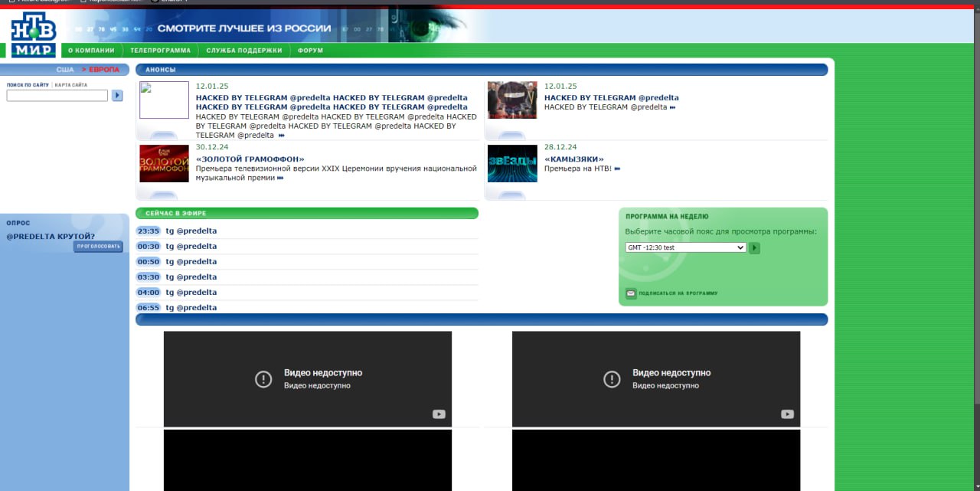Click the NTV Mir logo
This screenshot has height=491, width=980.
[x=34, y=35]
